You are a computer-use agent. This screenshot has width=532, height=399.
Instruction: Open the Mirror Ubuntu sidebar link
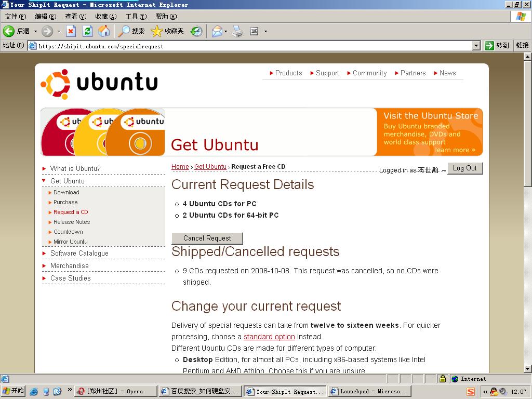(x=71, y=242)
